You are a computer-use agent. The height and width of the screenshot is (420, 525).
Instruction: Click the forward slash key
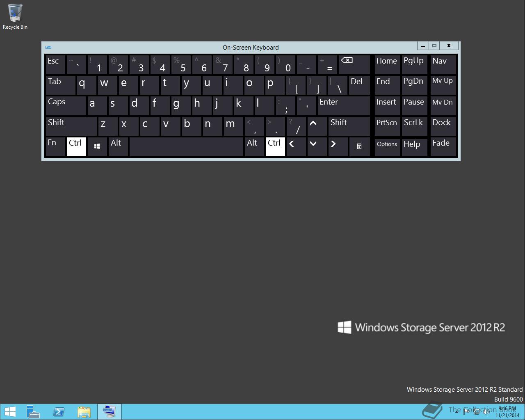296,126
